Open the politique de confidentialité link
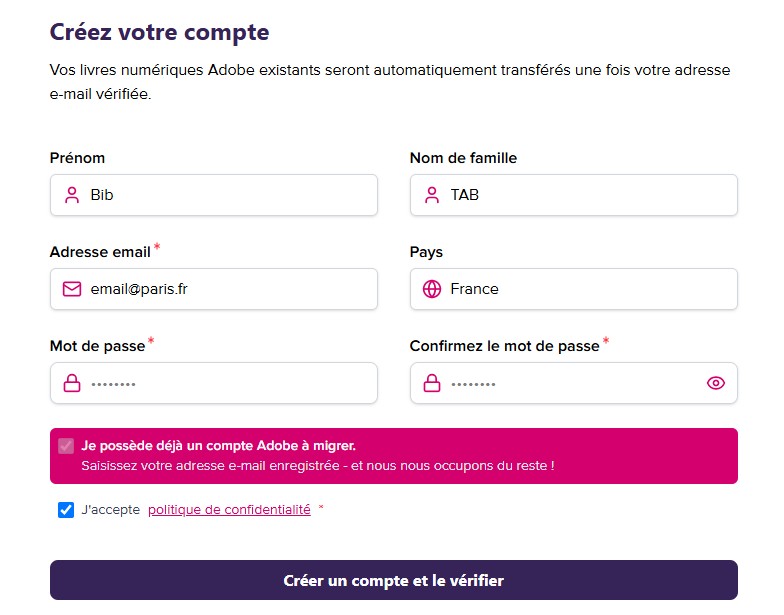The width and height of the screenshot is (784, 615). tap(230, 510)
